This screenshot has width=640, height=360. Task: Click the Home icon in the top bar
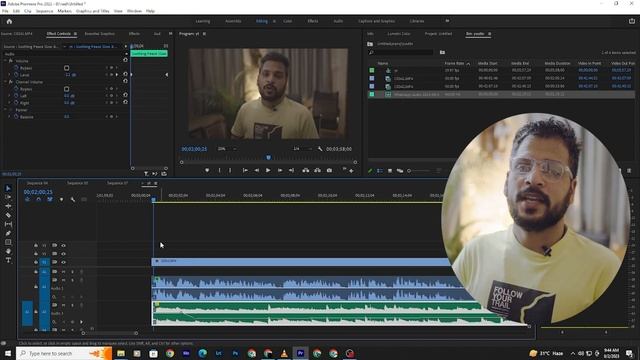coord(9,21)
